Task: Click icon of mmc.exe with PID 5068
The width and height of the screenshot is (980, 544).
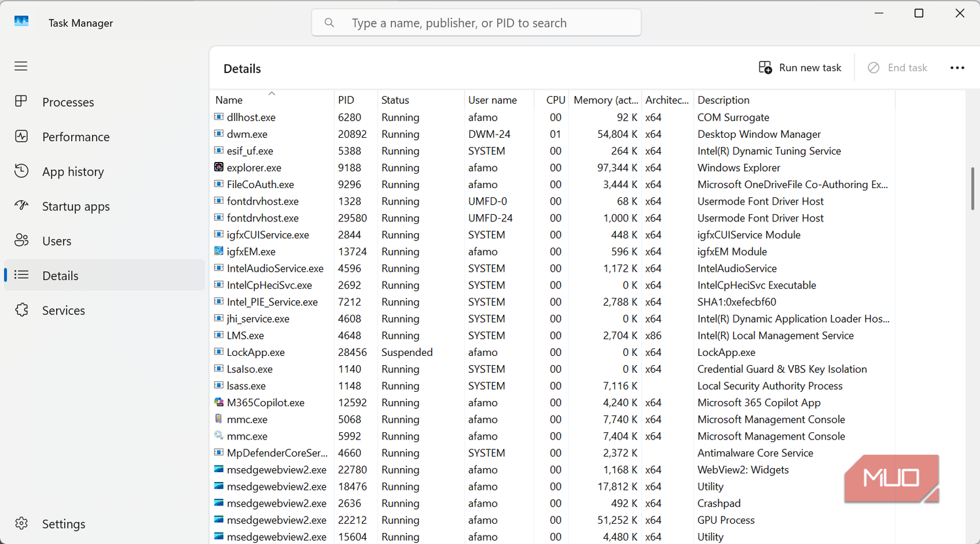Action: pos(219,419)
